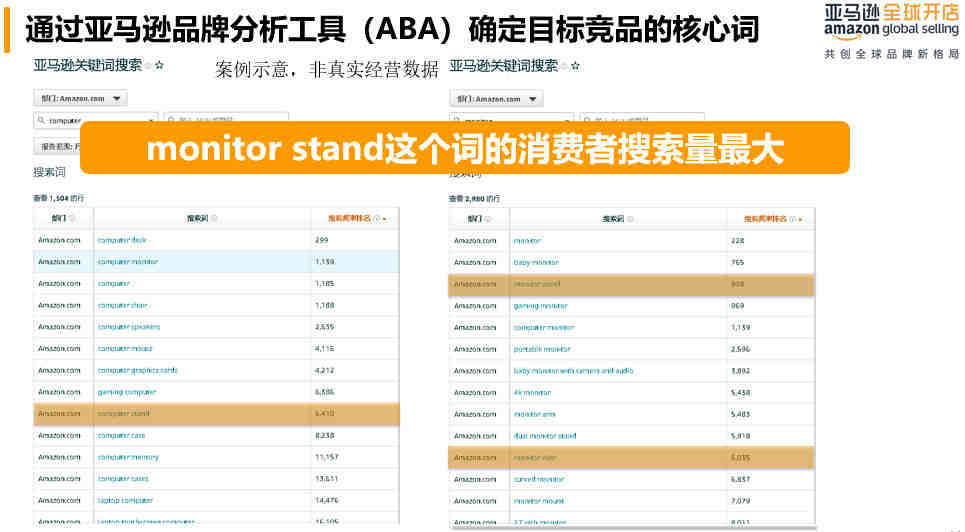The width and height of the screenshot is (965, 532).
Task: Open the 'portable monitor' search term link
Action: click(x=542, y=349)
